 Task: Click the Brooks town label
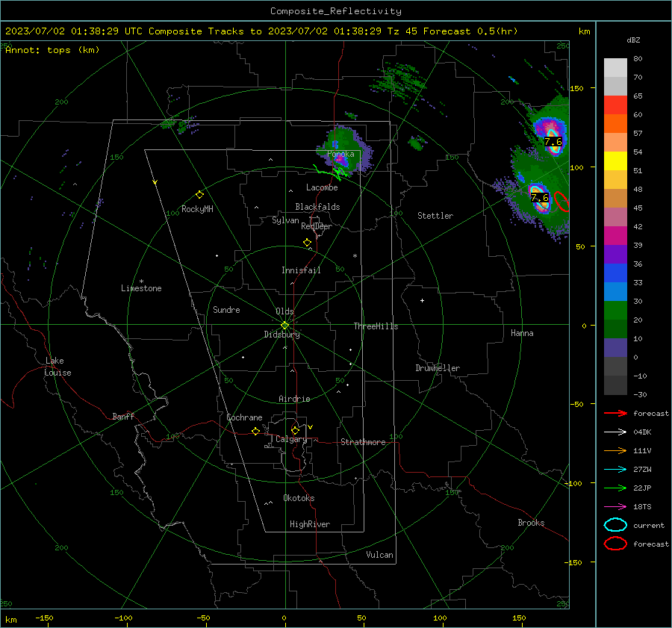pyautogui.click(x=531, y=523)
